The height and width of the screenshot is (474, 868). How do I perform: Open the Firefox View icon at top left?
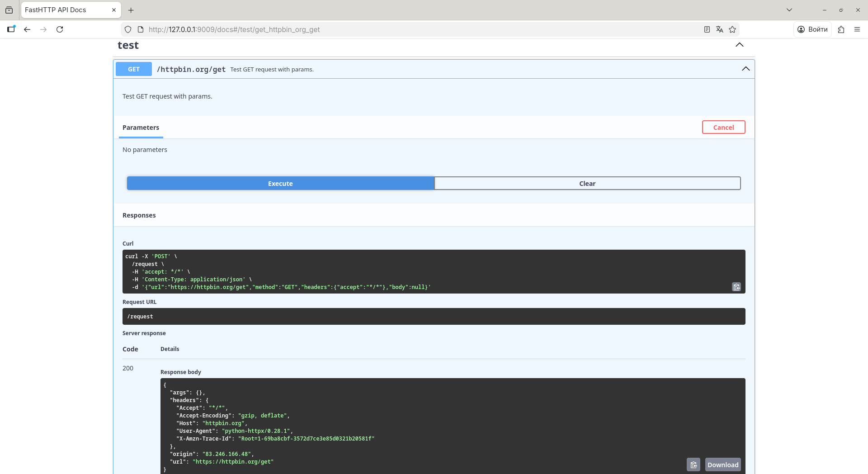(x=9, y=10)
